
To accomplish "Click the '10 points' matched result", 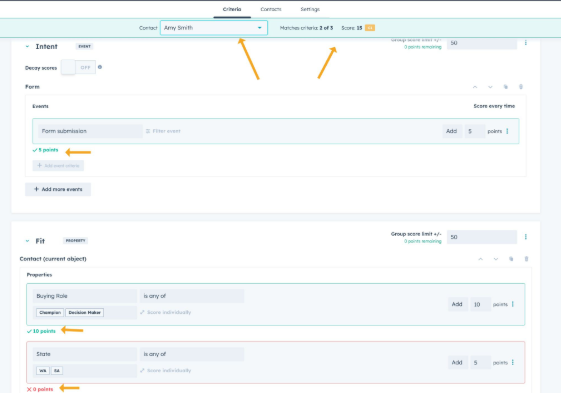I will click(x=41, y=331).
